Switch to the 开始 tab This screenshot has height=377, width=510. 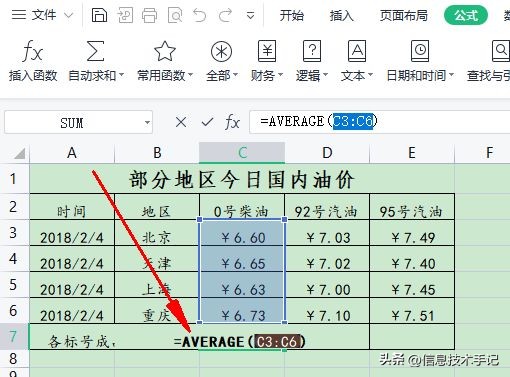pyautogui.click(x=291, y=16)
